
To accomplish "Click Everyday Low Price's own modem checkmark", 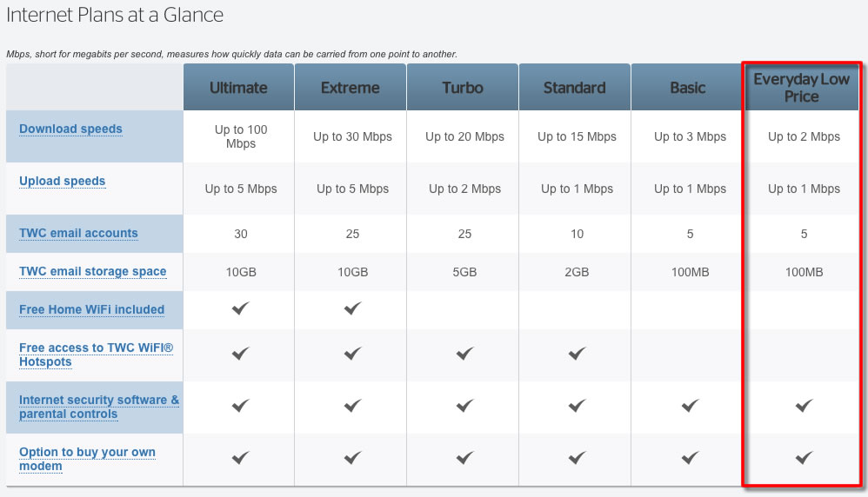I will pyautogui.click(x=804, y=458).
